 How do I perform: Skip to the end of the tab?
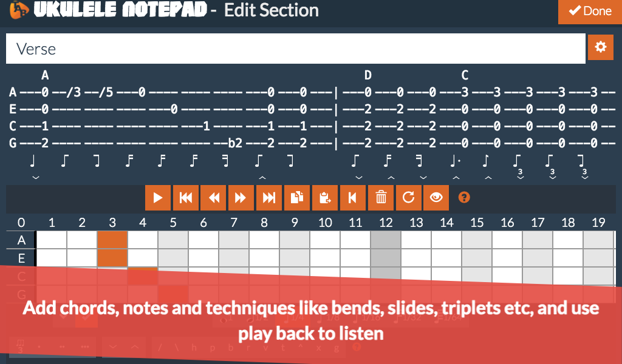[x=269, y=198]
